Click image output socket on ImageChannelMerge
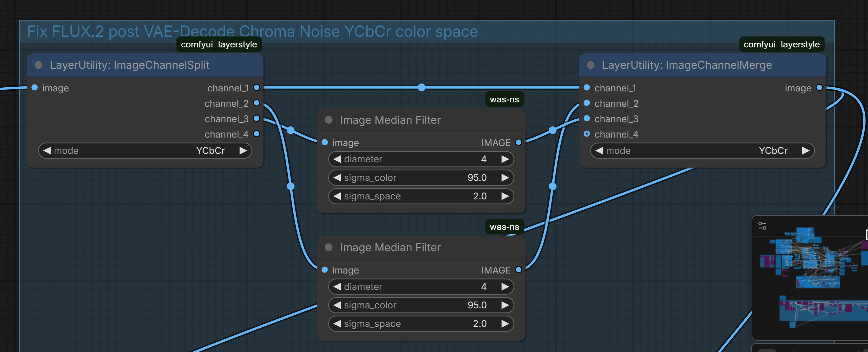868x352 pixels. [x=819, y=88]
